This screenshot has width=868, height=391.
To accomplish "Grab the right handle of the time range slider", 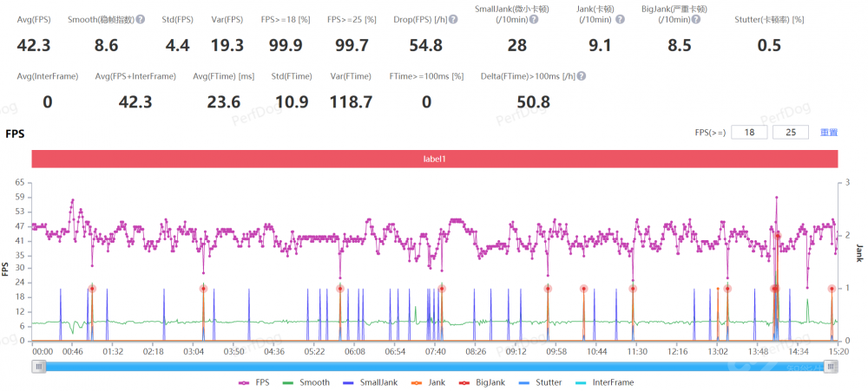I will point(831,366).
